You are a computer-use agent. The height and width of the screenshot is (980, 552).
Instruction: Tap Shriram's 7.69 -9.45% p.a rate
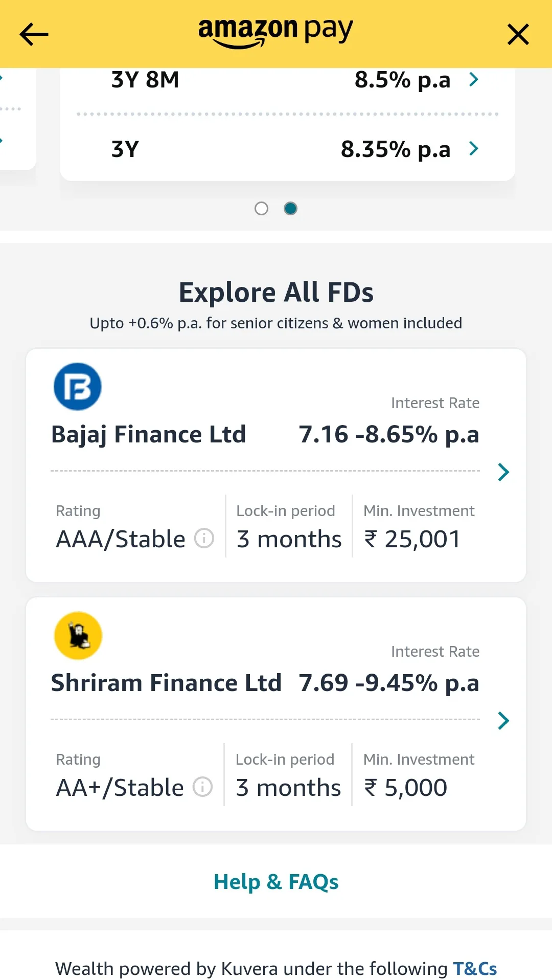click(389, 683)
